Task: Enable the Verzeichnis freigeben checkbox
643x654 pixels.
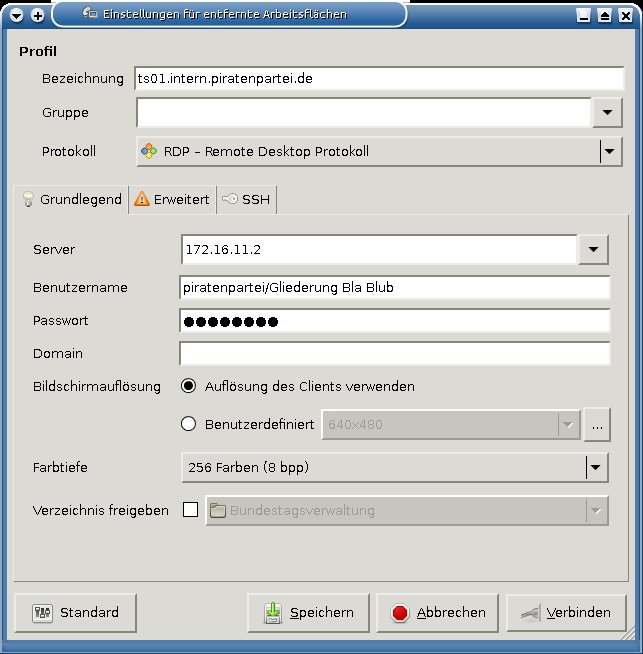Action: point(190,510)
